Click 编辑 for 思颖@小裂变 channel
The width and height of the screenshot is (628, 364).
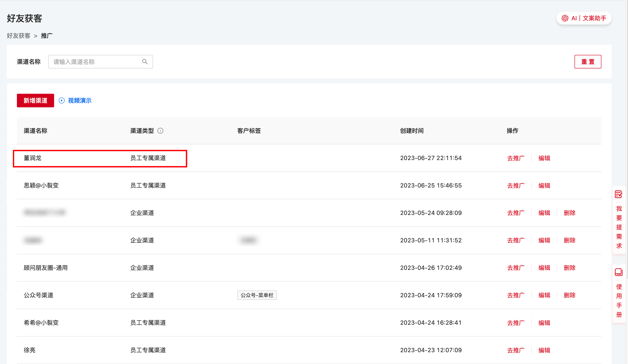click(544, 186)
